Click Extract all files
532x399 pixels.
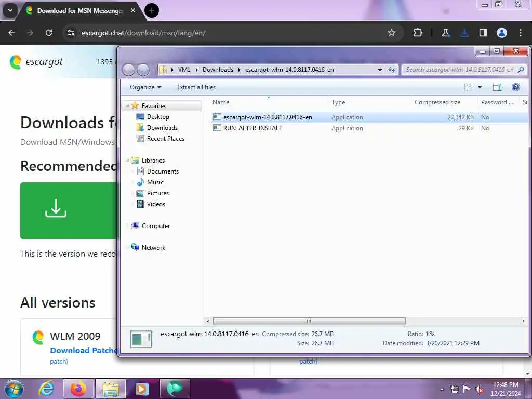(x=196, y=87)
